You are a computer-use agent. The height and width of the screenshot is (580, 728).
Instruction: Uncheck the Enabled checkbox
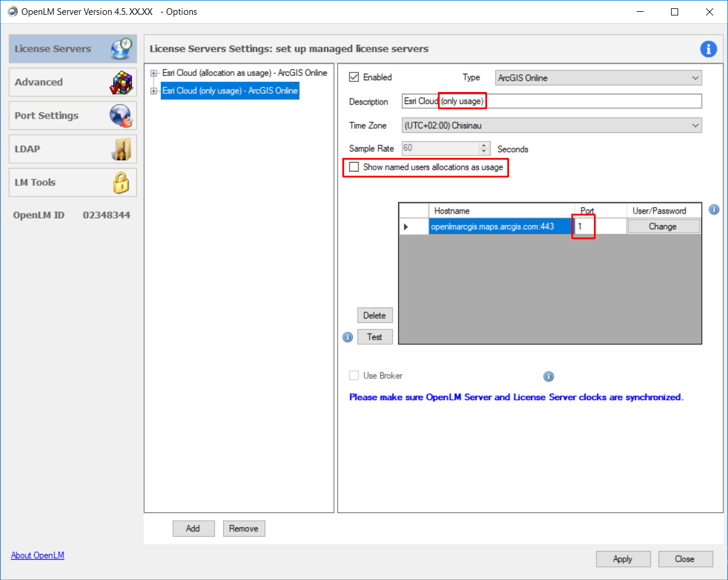click(x=354, y=77)
